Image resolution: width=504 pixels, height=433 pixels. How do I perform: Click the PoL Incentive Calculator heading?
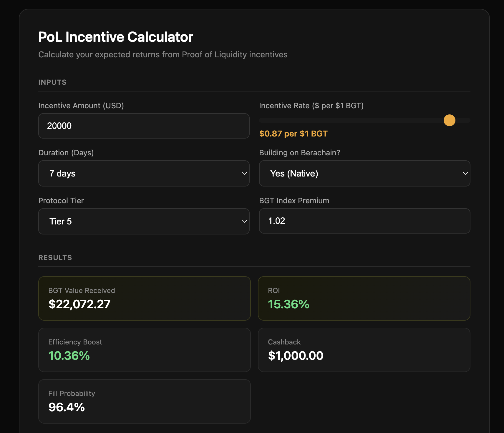(116, 37)
